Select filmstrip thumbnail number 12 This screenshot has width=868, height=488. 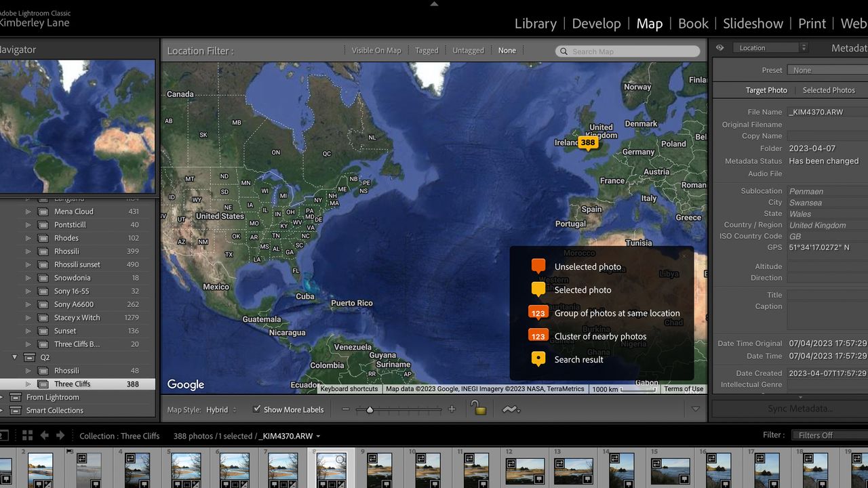(x=525, y=470)
